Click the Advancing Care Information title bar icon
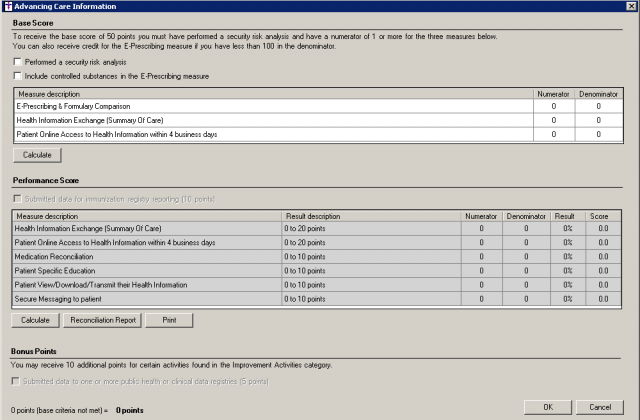Screen dimensions: 640x420 click(x=8, y=6)
